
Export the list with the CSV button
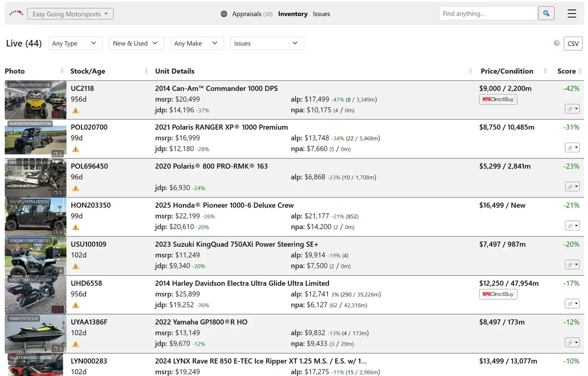(573, 43)
